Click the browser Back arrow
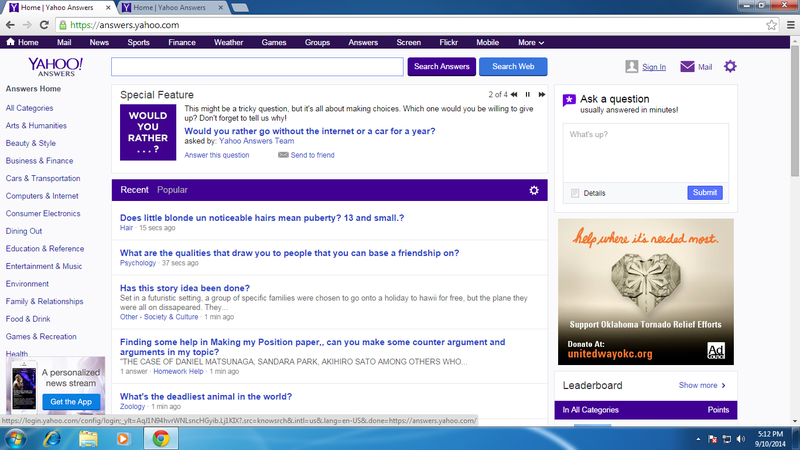Screen dimensions: 800x450 [10, 25]
